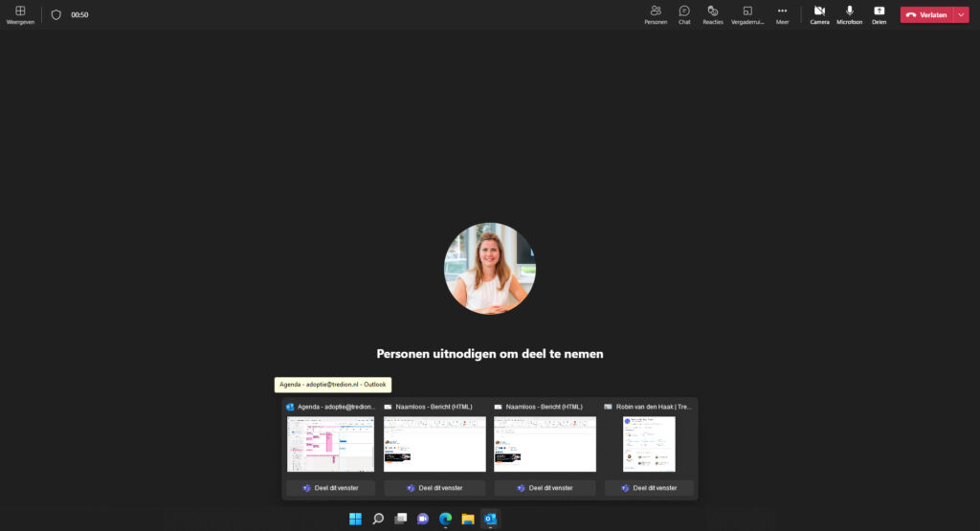Select the first Naamloos Bericht thumbnail
This screenshot has width=980, height=531.
[x=434, y=444]
